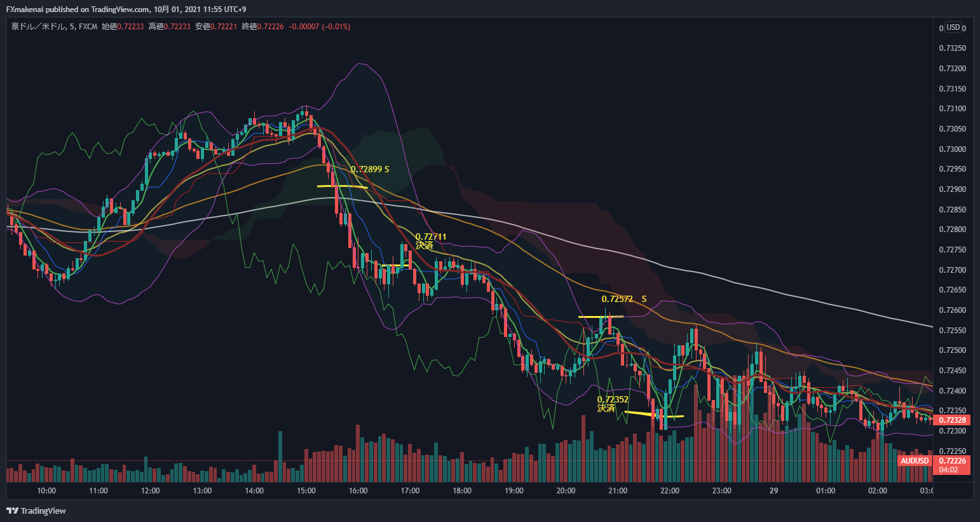Click the 0.73000 price axis label
This screenshot has width=980, height=522.
pyautogui.click(x=953, y=149)
